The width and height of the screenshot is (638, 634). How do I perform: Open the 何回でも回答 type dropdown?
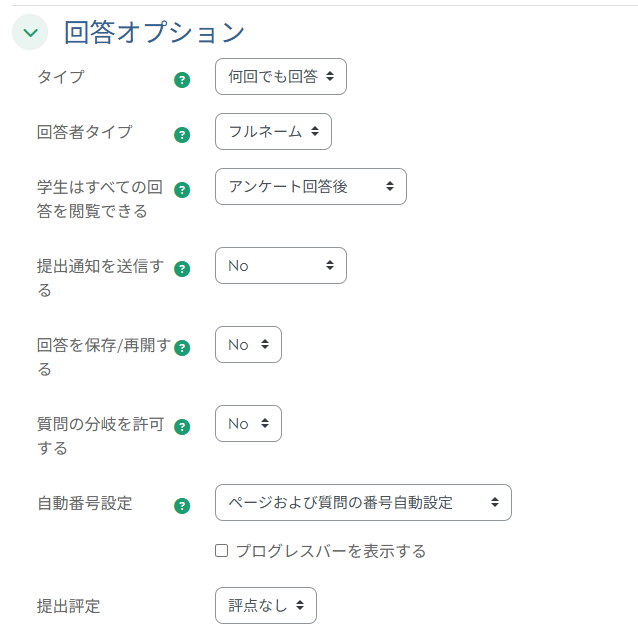(x=280, y=77)
